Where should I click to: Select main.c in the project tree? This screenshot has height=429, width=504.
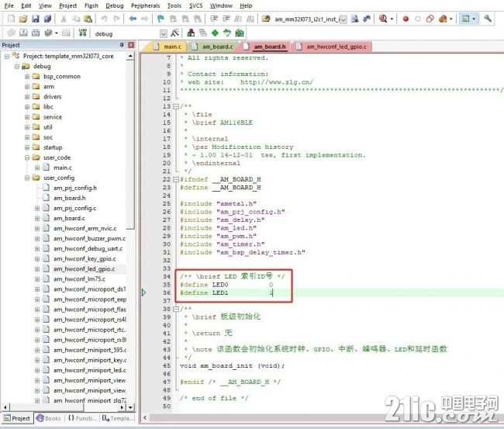[x=63, y=168]
